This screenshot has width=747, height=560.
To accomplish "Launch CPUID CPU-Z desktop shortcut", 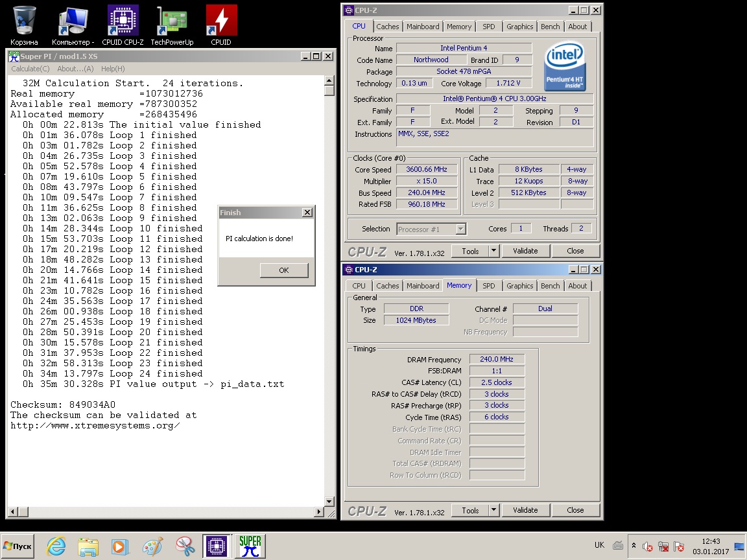I will pyautogui.click(x=123, y=25).
